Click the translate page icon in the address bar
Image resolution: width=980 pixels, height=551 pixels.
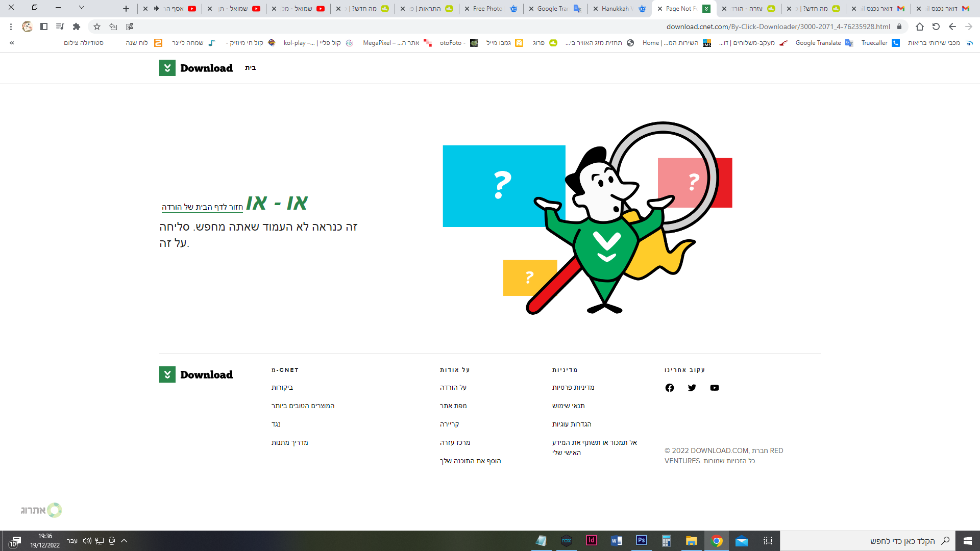130,27
